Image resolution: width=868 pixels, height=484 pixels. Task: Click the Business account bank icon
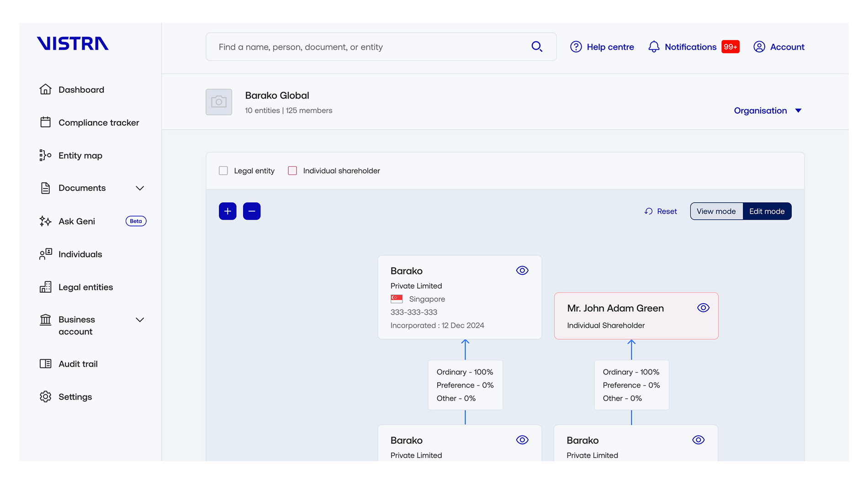click(45, 320)
